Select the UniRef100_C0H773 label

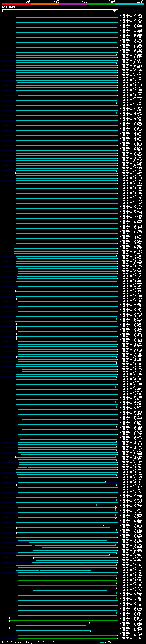131,228
